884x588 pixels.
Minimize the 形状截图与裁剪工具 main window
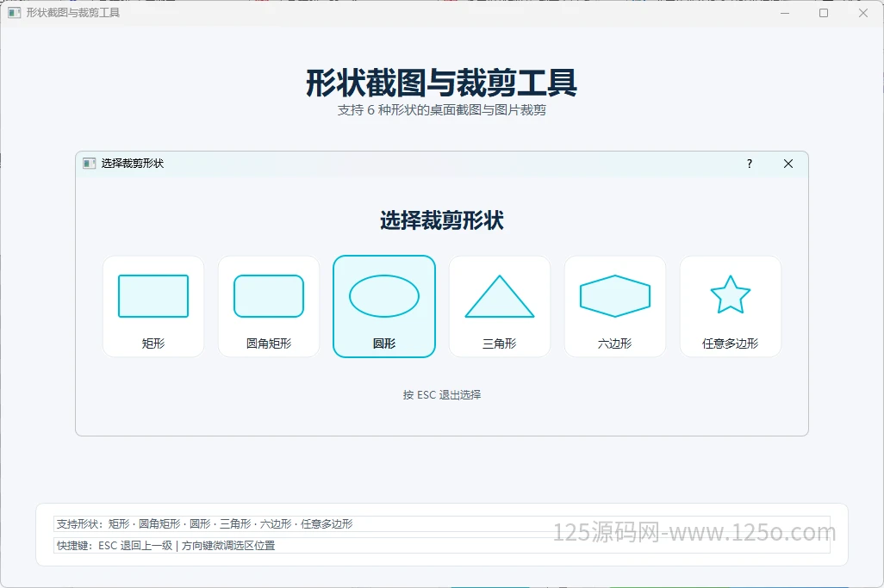(785, 12)
